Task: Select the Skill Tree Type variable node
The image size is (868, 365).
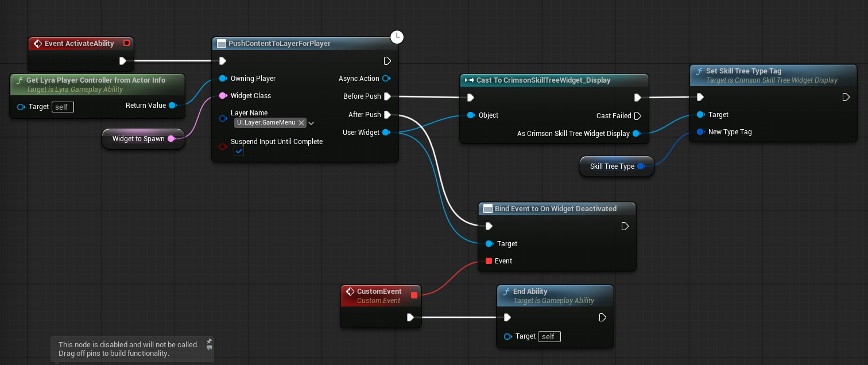Action: (617, 166)
